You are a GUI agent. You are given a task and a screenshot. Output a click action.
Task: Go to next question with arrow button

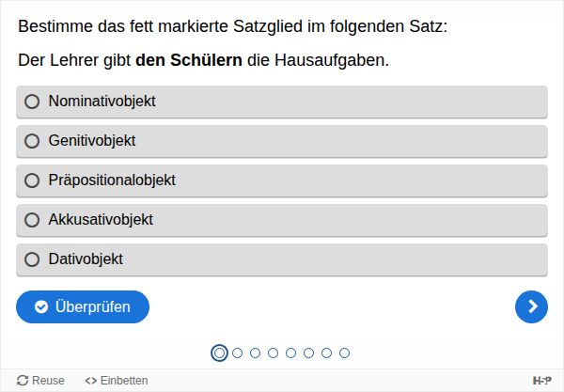531,306
